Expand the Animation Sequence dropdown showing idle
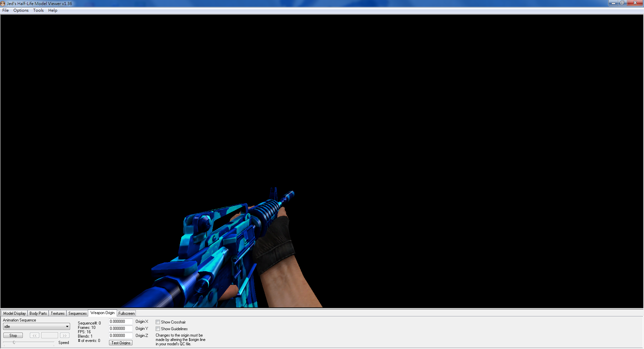 click(36, 327)
